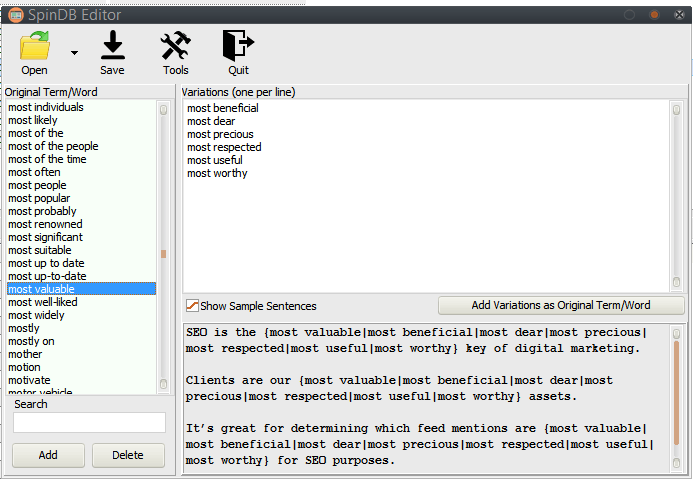
Task: Select 'mostly on' term
Action: [81, 341]
